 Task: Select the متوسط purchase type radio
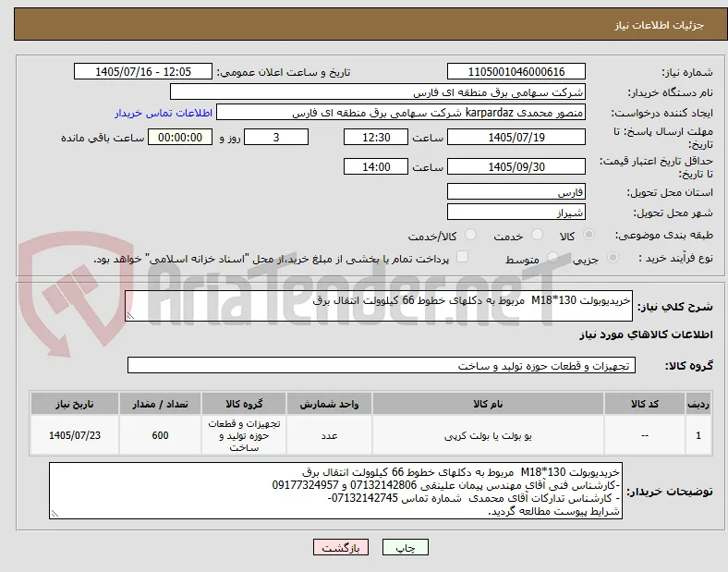click(552, 258)
